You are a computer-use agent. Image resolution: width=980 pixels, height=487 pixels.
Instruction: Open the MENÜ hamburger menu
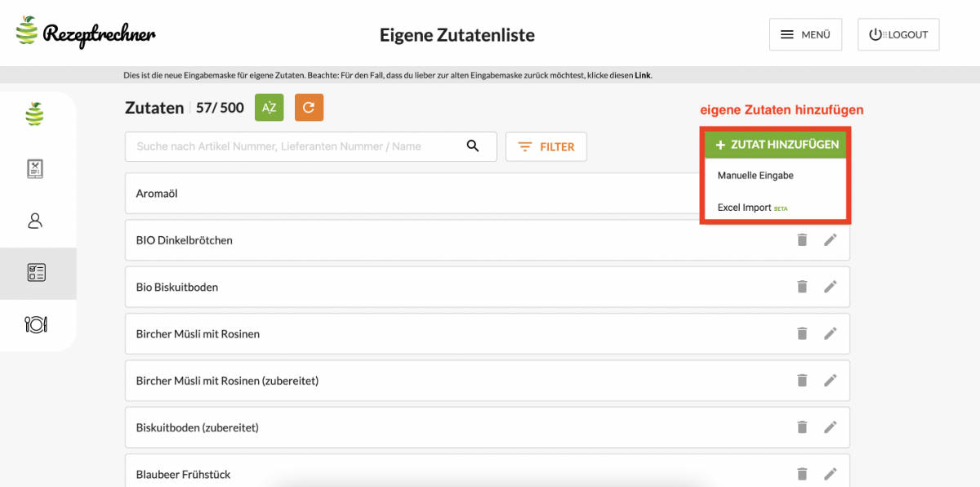pyautogui.click(x=805, y=34)
